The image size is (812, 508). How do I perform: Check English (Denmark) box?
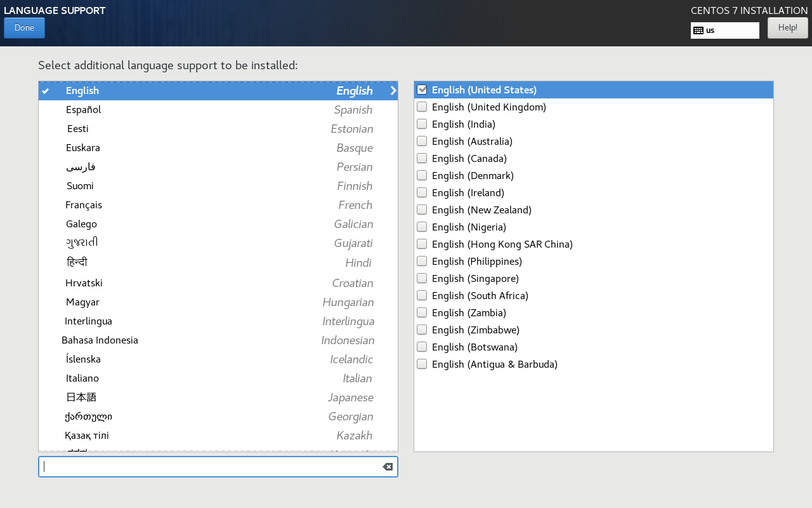(422, 175)
